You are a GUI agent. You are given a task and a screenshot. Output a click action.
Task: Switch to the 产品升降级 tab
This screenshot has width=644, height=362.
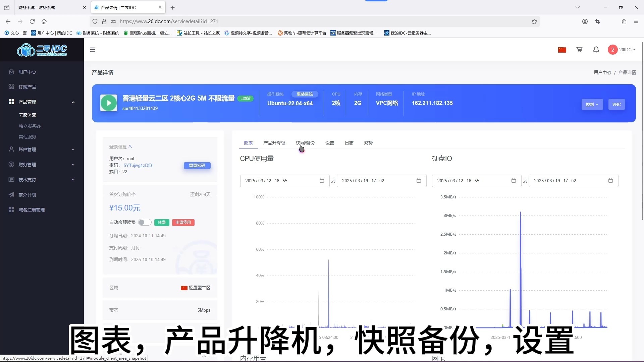(x=274, y=143)
